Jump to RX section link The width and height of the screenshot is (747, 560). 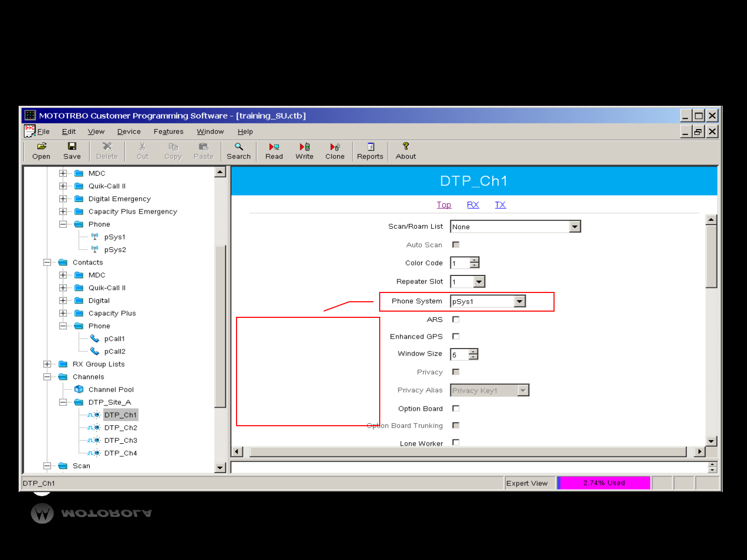[x=473, y=205]
